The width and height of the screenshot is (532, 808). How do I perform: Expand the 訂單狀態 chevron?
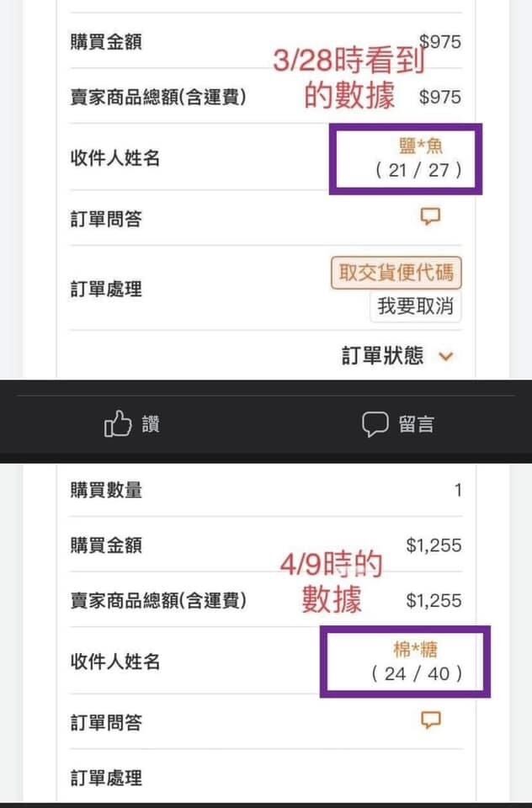point(446,356)
